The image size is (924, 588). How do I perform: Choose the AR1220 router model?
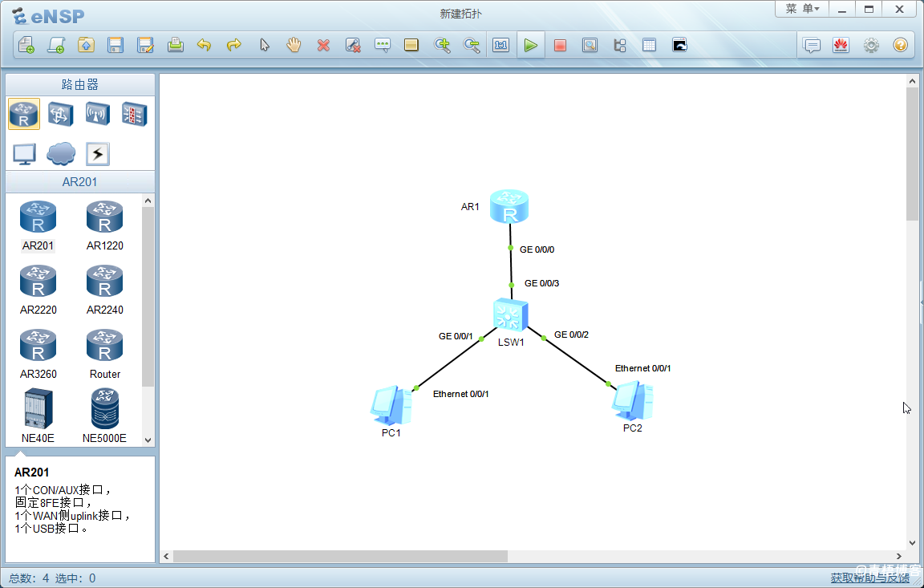click(x=105, y=226)
